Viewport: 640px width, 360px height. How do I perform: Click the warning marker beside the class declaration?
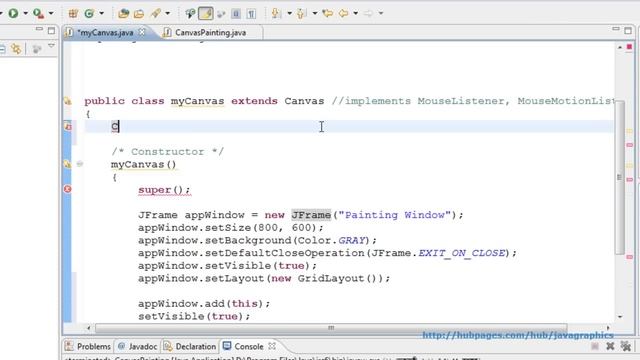tap(68, 101)
